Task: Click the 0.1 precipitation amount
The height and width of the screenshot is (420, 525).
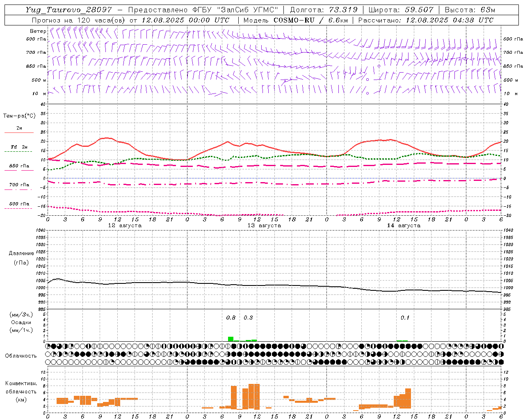Action: (405, 317)
